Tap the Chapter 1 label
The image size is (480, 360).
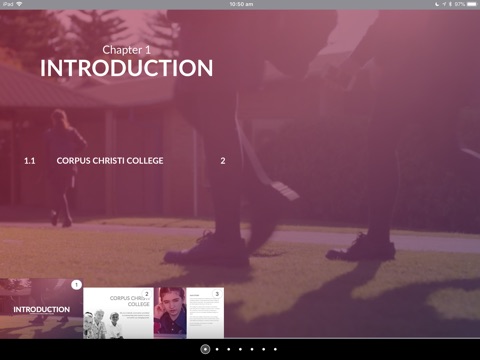pos(126,50)
